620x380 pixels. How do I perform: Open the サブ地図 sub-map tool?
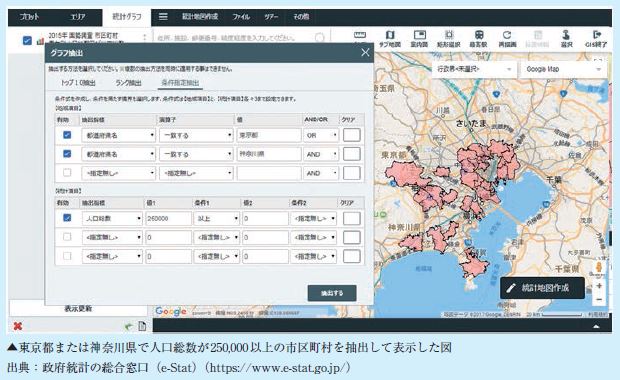point(390,39)
